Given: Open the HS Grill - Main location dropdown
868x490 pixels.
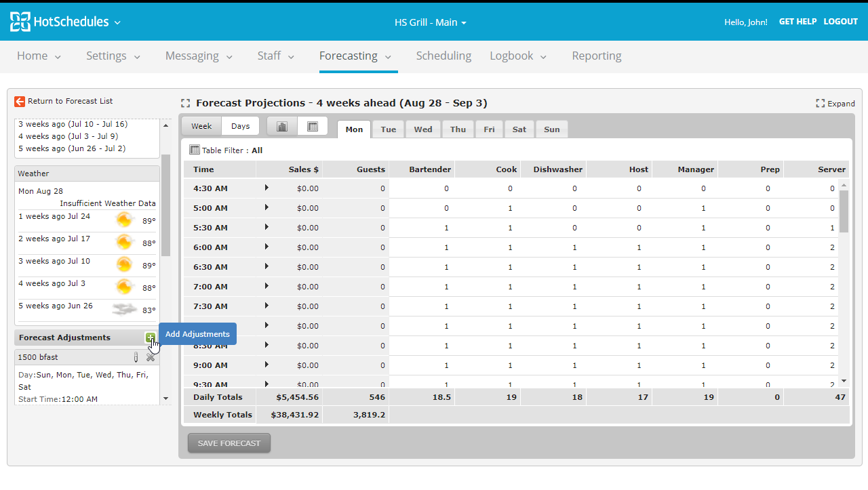Looking at the screenshot, I should 431,22.
